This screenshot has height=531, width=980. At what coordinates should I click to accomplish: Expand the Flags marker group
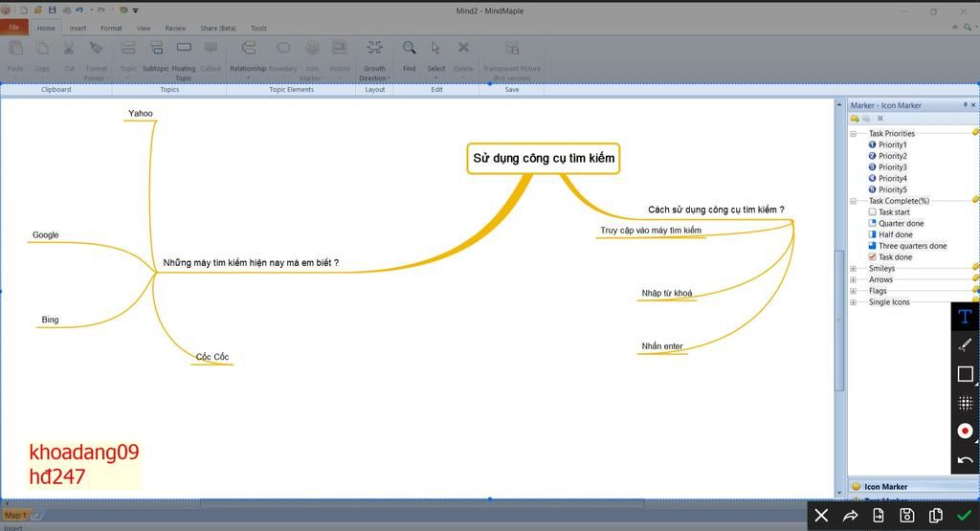click(x=853, y=291)
